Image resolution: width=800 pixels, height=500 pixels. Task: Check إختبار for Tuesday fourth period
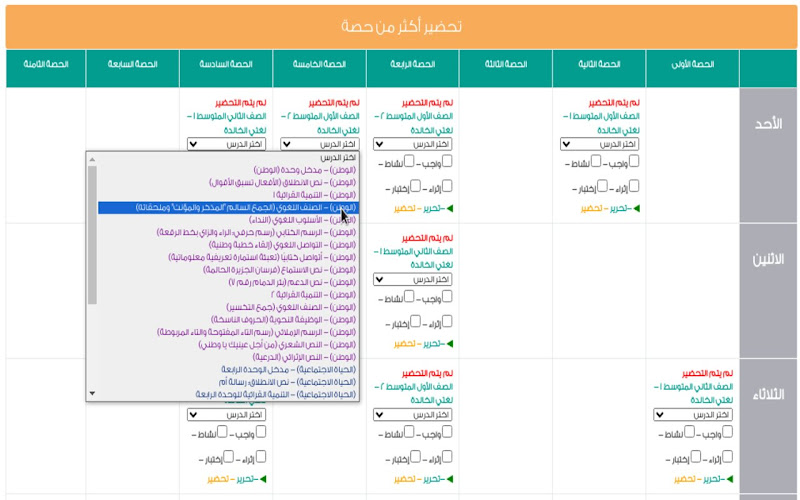point(416,457)
